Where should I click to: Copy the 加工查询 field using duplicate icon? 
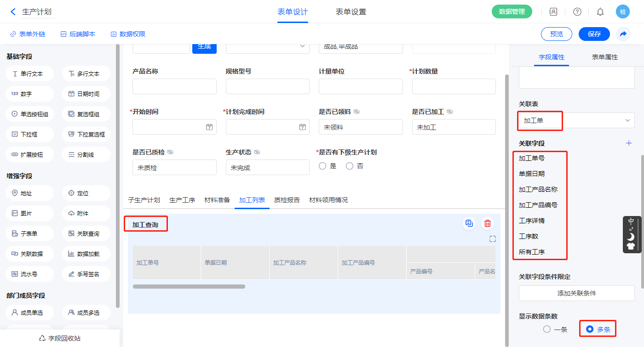[469, 223]
